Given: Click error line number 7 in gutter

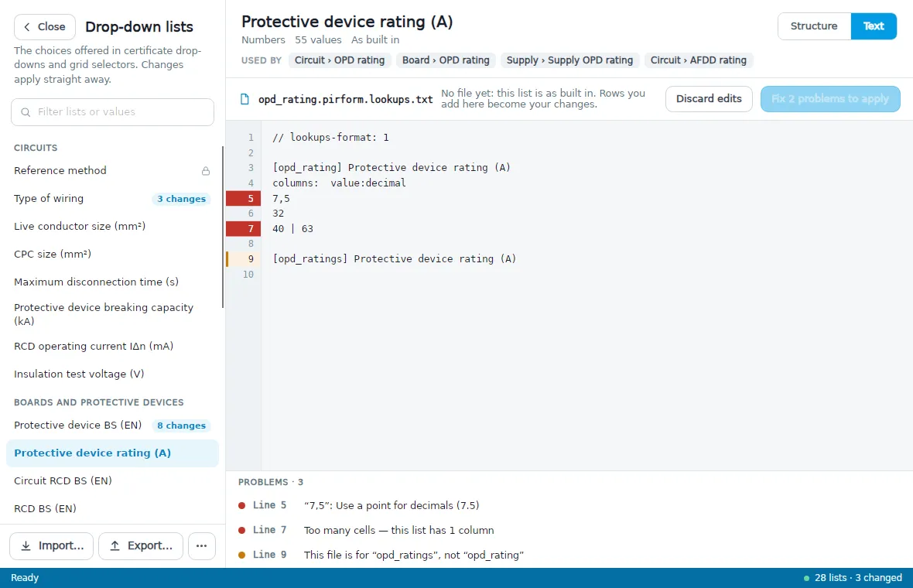Looking at the screenshot, I should point(244,229).
